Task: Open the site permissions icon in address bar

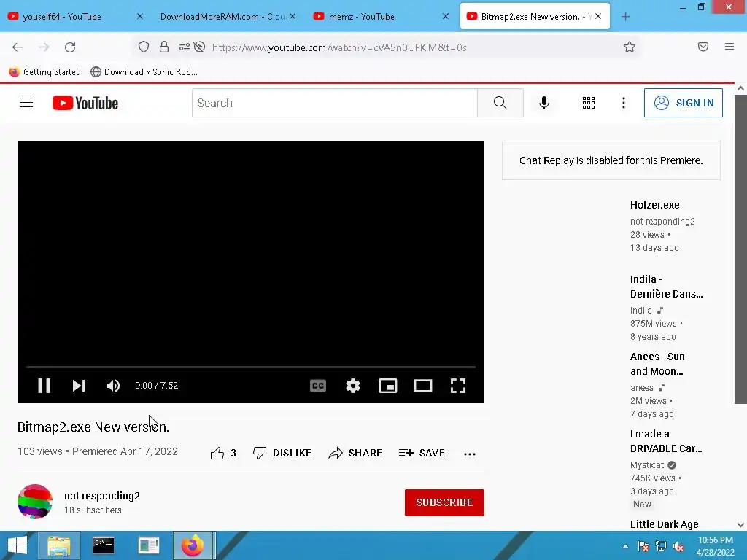Action: (185, 47)
